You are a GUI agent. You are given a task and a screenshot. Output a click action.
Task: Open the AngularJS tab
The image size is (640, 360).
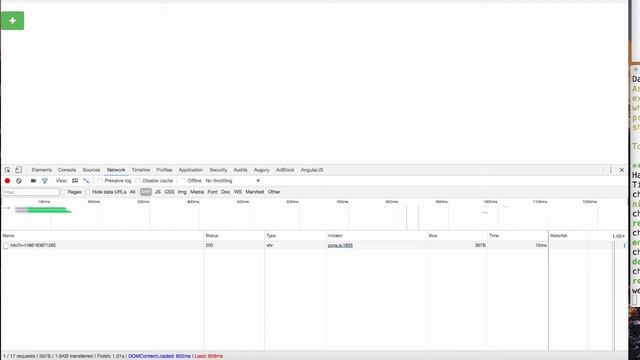pos(312,170)
